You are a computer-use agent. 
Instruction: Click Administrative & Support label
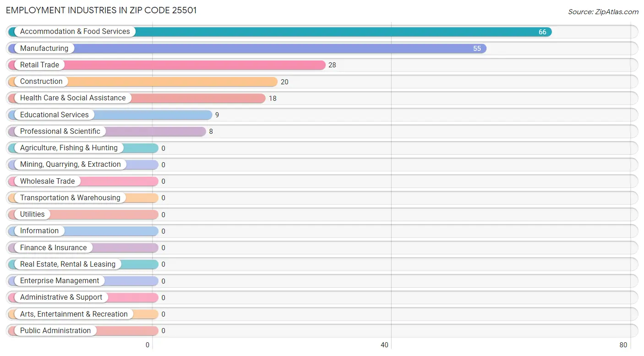coord(61,297)
